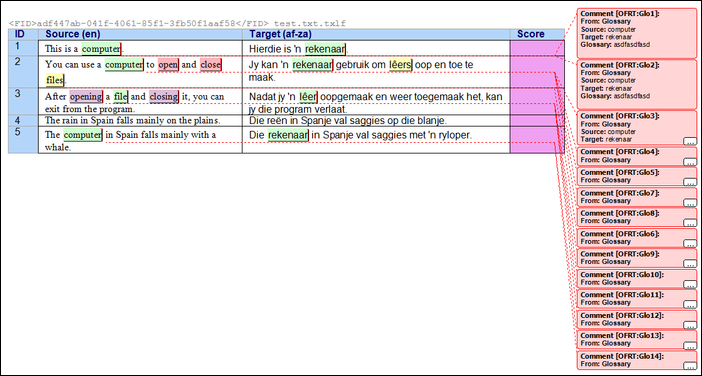Expand the Glo11 comment ellipsis button
702x376 pixels.
click(x=690, y=304)
